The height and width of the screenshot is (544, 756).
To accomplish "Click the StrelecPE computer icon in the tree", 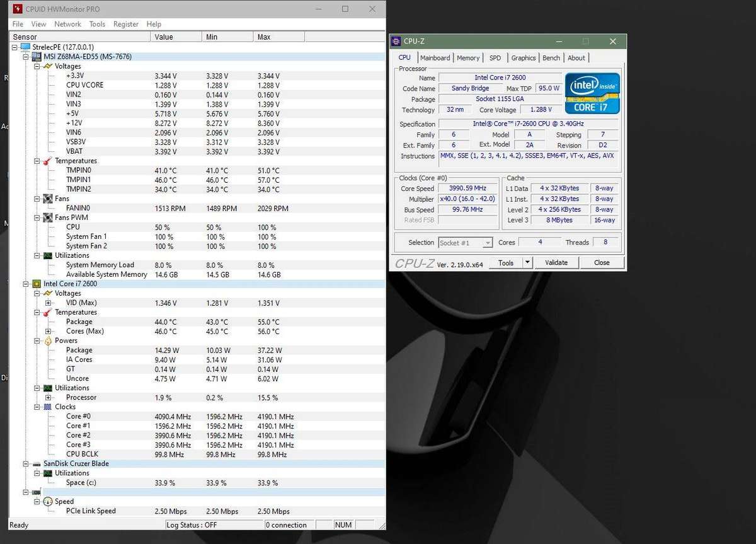I will (25, 47).
